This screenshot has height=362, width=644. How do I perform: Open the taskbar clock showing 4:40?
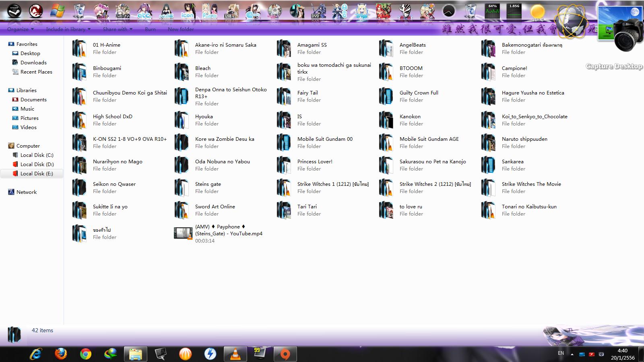coord(623,354)
